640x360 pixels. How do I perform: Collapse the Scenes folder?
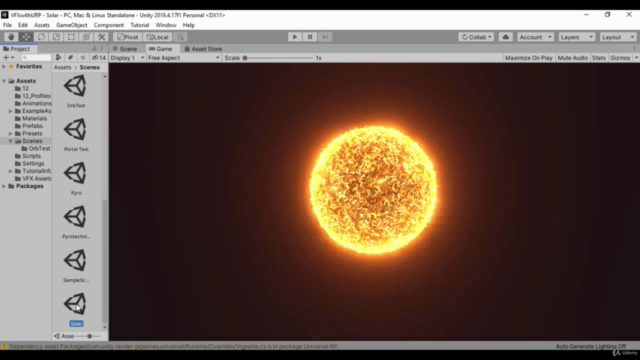[11, 141]
